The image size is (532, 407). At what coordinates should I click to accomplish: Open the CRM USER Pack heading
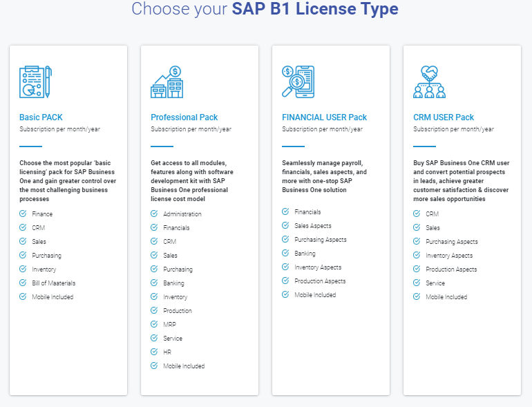coord(444,117)
